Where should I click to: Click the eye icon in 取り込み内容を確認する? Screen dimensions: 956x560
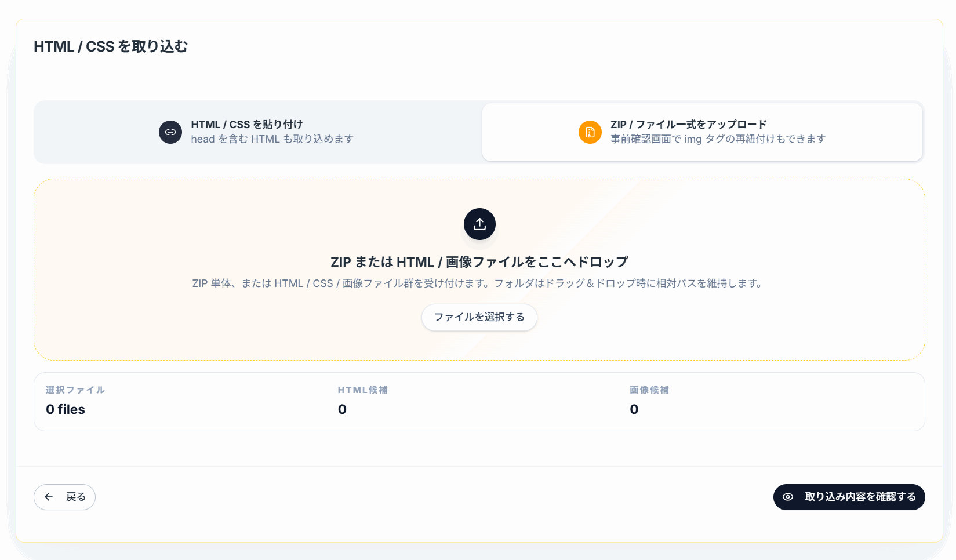[788, 497]
